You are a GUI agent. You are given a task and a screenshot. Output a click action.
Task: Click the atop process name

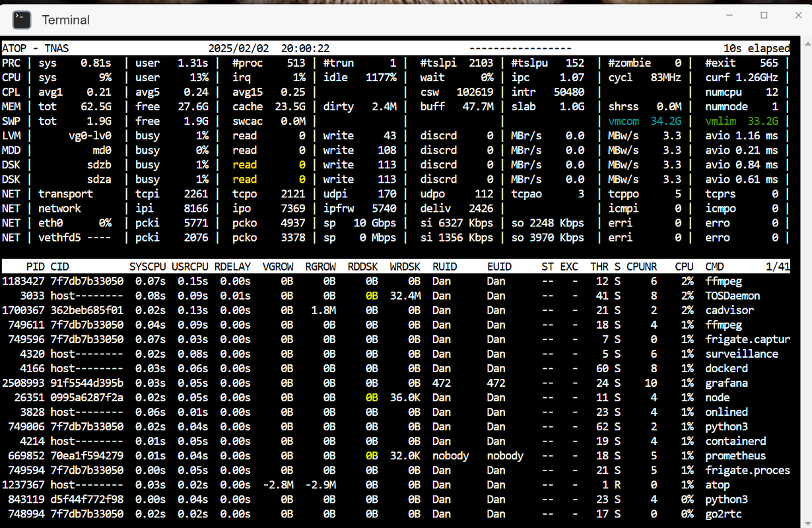pos(717,484)
